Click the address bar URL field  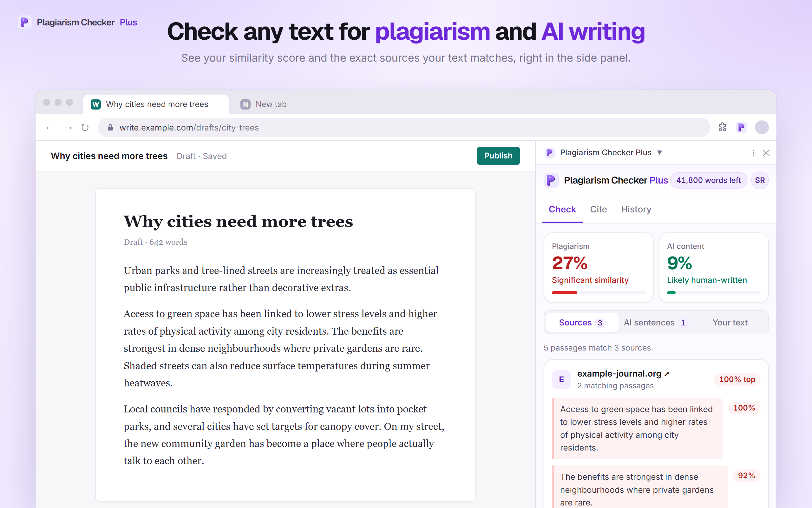point(404,127)
